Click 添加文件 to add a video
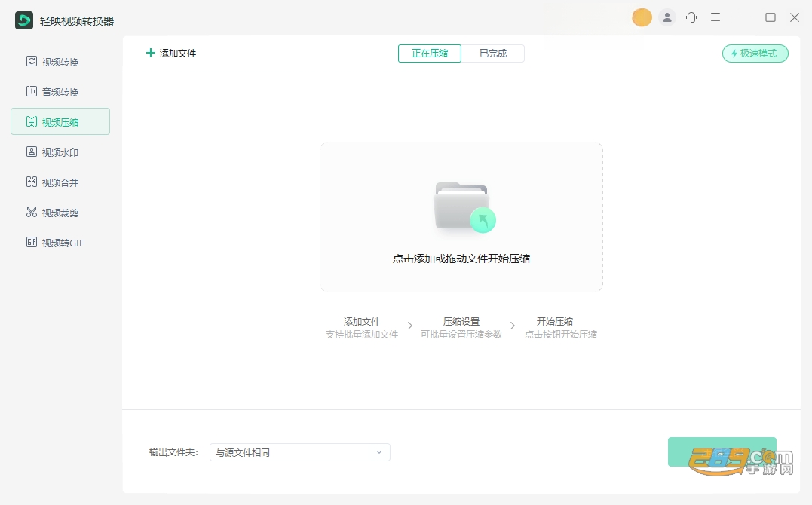This screenshot has height=505, width=812. pos(171,54)
